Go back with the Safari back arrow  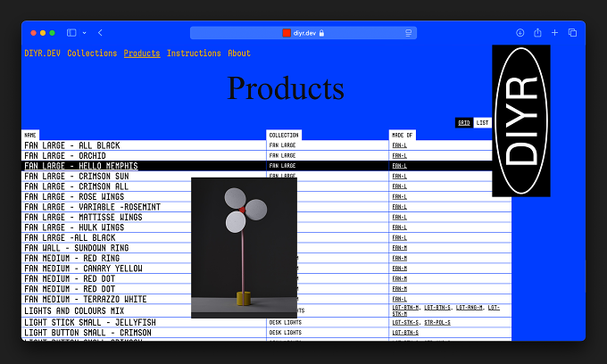(100, 33)
